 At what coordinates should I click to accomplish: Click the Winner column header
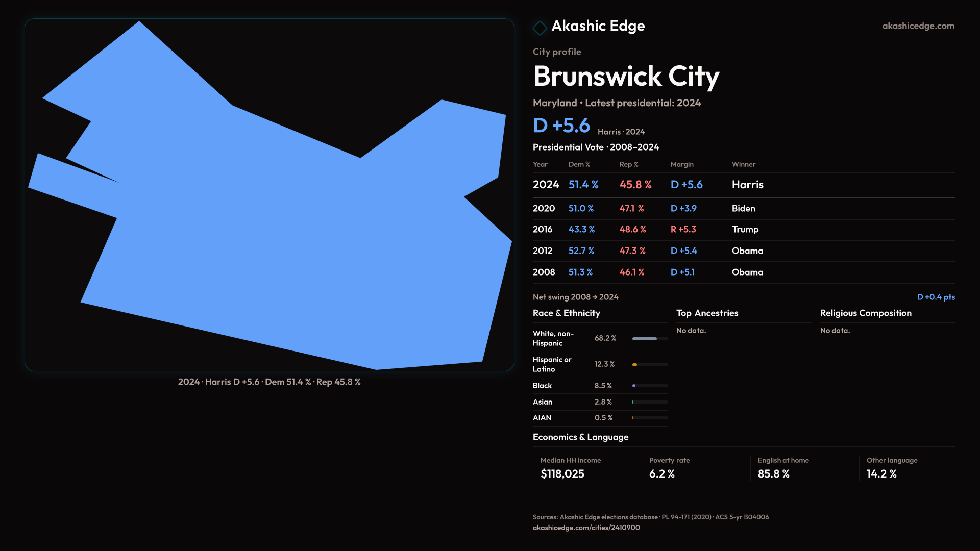pyautogui.click(x=743, y=164)
